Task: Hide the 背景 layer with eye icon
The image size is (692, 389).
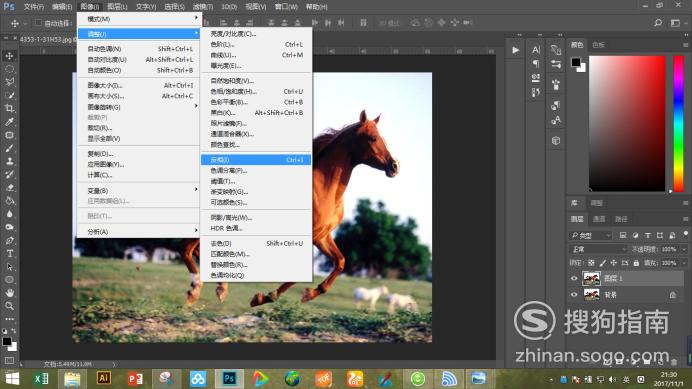Action: (574, 295)
